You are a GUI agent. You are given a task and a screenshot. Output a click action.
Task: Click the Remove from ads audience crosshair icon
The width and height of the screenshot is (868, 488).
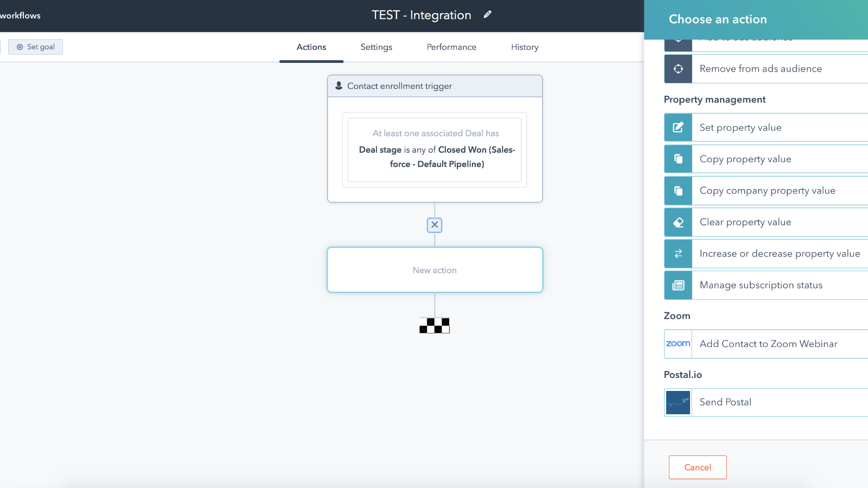[678, 68]
